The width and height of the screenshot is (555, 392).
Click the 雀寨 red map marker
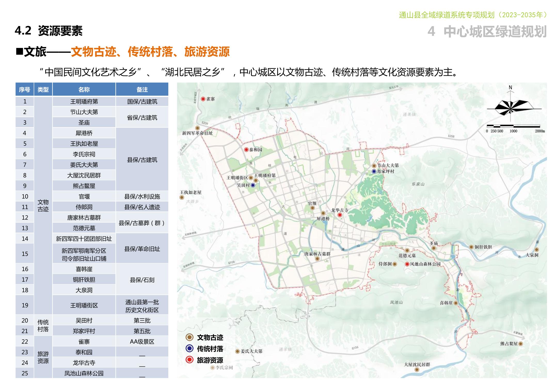[203, 99]
